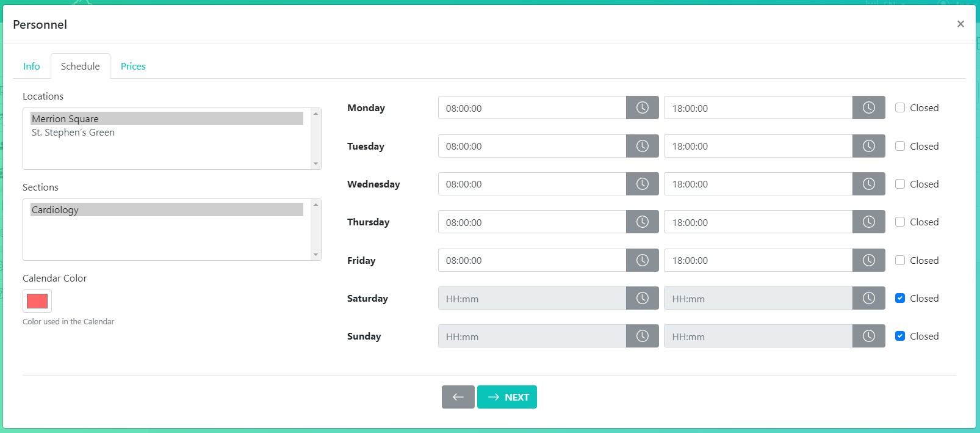This screenshot has height=433, width=980.
Task: Open the clock picker for Monday end time
Action: point(868,107)
